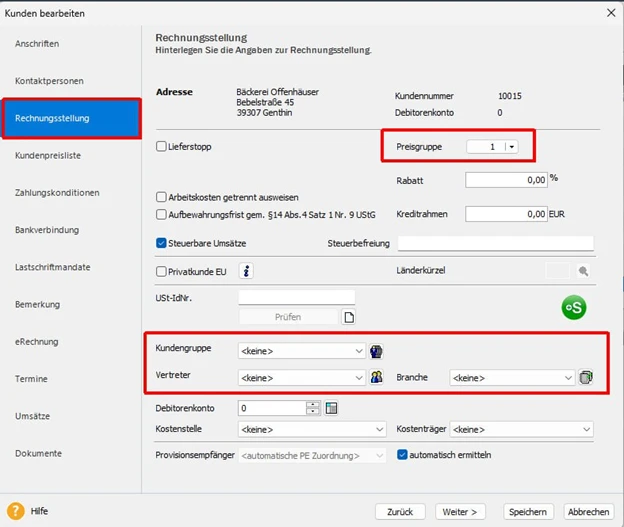Enable the Lieferstopp checkbox
The width and height of the screenshot is (624, 527).
(x=161, y=146)
